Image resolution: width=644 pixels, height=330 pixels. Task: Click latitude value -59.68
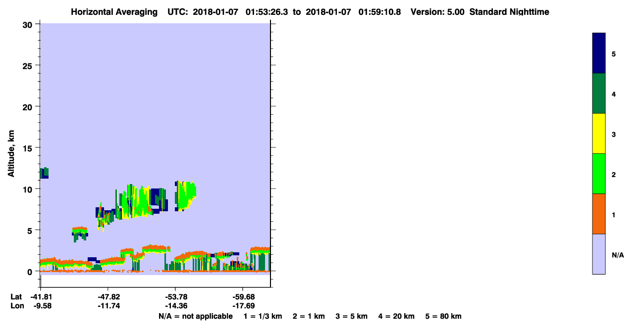243,297
